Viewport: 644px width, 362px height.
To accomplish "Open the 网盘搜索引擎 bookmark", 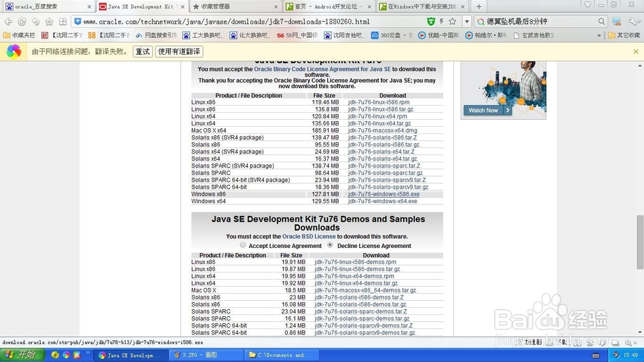I will 156,35.
